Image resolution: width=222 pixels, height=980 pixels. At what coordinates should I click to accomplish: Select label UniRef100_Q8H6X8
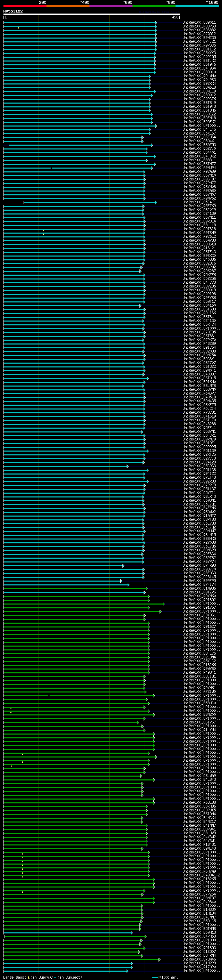[199, 244]
